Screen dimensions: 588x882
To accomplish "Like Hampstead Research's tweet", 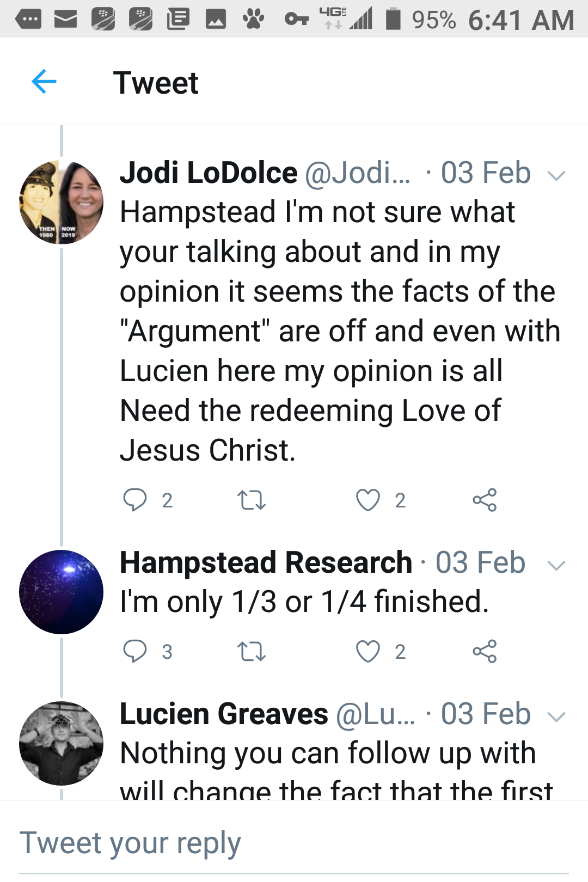I will pos(368,651).
